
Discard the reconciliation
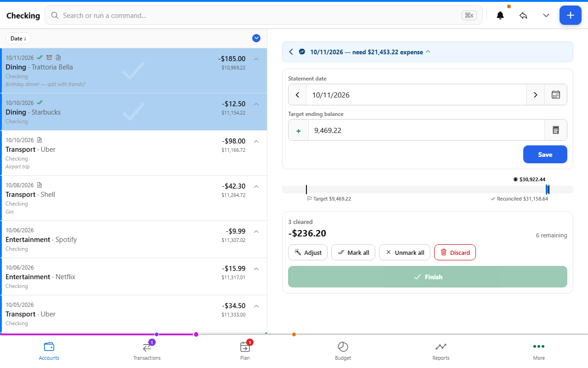point(455,253)
